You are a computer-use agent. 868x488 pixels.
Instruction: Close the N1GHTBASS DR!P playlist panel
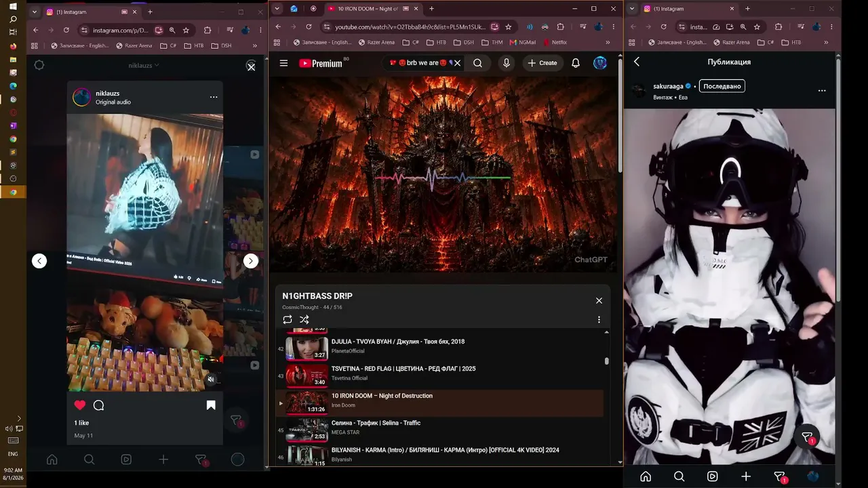(x=599, y=300)
